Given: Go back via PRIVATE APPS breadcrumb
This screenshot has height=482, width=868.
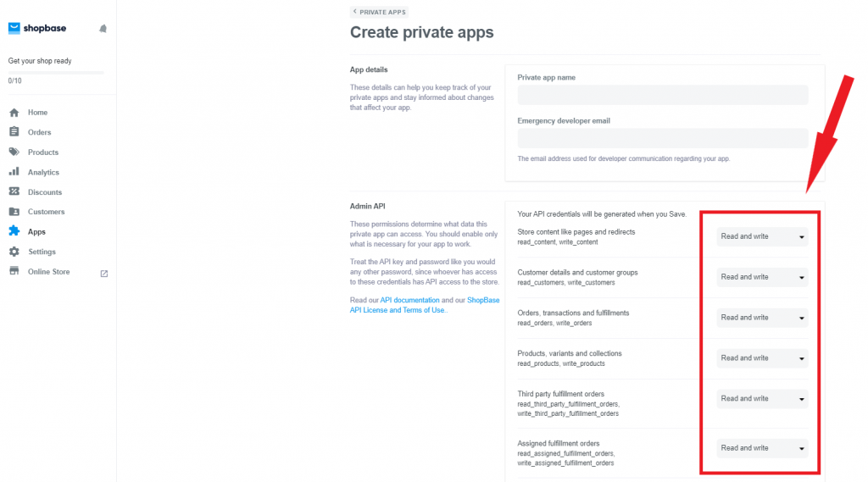Looking at the screenshot, I should click(379, 12).
